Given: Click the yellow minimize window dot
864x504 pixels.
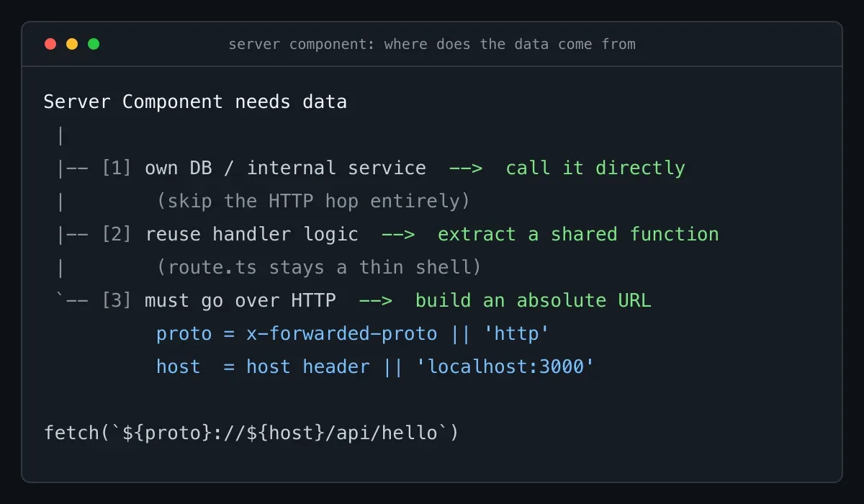Looking at the screenshot, I should (x=72, y=44).
